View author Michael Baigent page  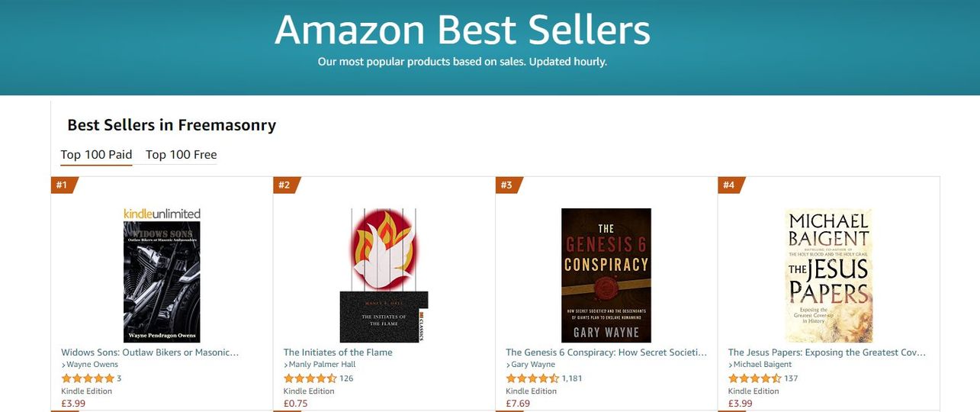(x=762, y=365)
